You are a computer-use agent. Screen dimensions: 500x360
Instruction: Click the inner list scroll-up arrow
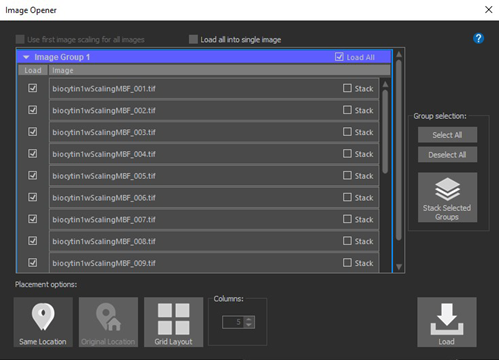pyautogui.click(x=385, y=84)
